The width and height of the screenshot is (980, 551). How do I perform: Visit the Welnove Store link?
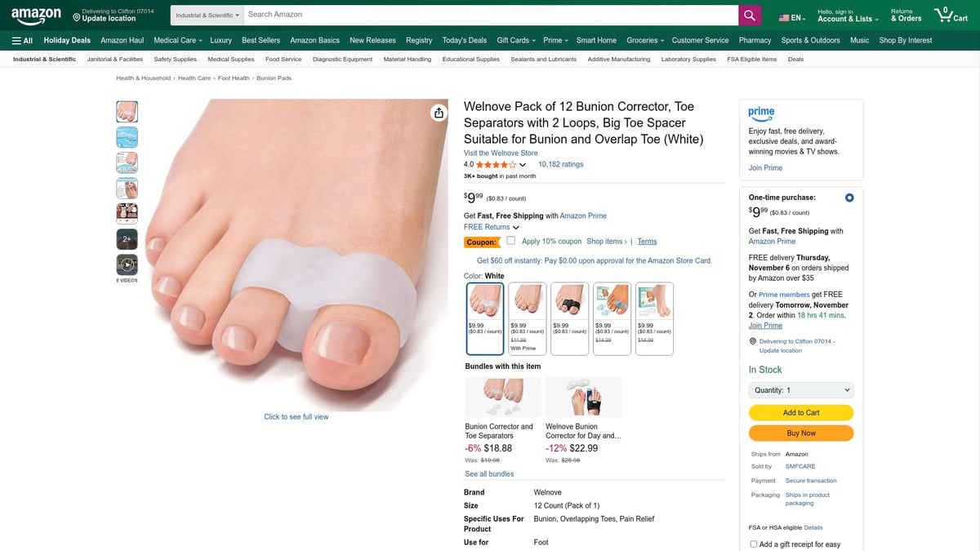click(501, 153)
